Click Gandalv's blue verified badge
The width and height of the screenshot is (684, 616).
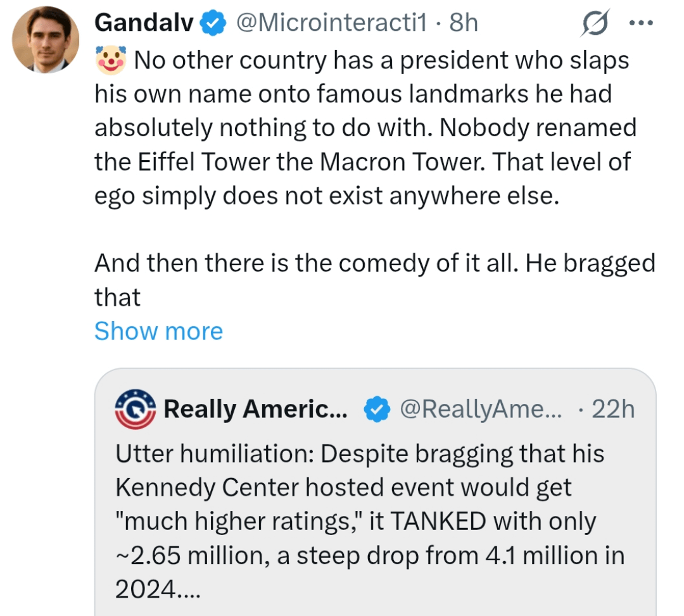coord(213,24)
